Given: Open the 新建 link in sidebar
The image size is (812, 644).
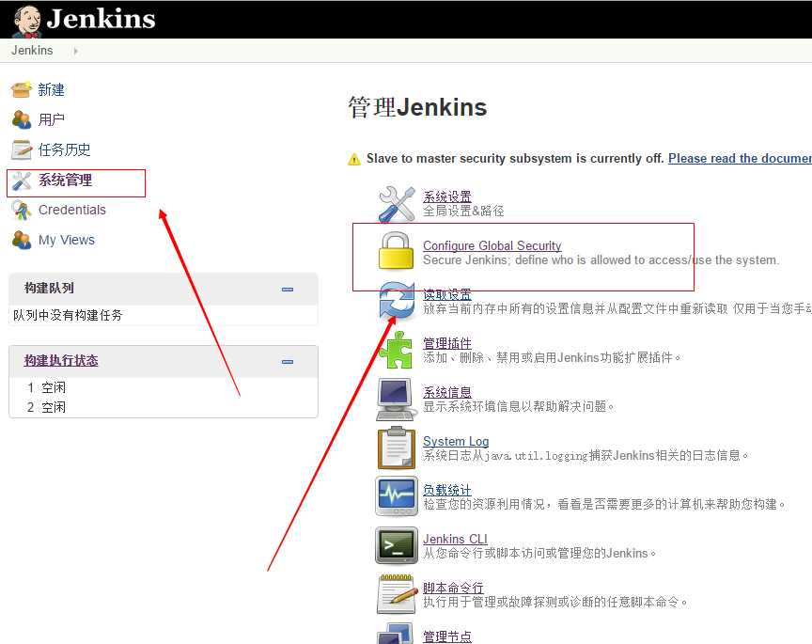Looking at the screenshot, I should 52,89.
